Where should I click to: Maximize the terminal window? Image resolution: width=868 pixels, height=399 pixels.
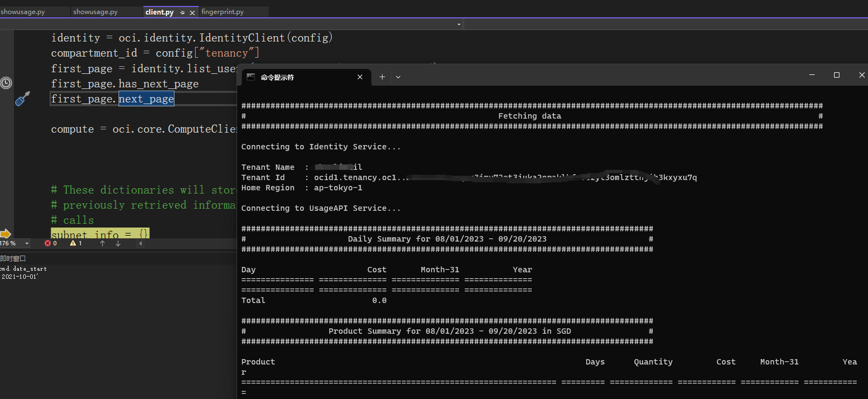(x=837, y=75)
